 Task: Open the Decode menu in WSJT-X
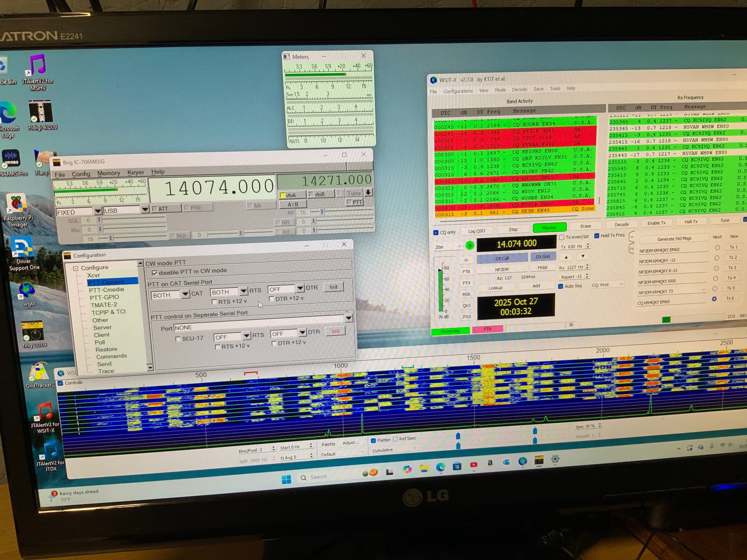(519, 90)
